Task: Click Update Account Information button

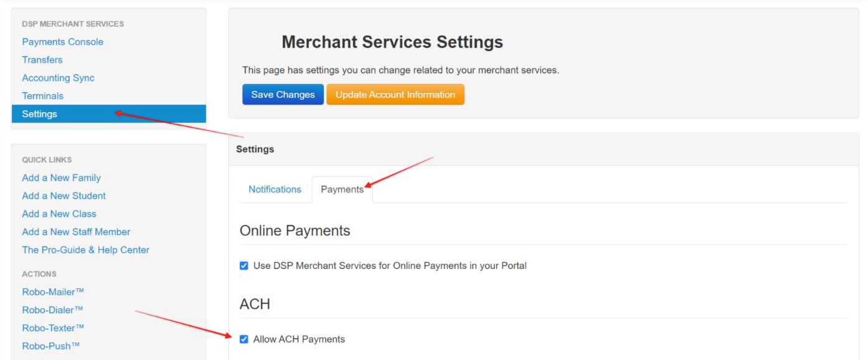Action: coord(395,95)
